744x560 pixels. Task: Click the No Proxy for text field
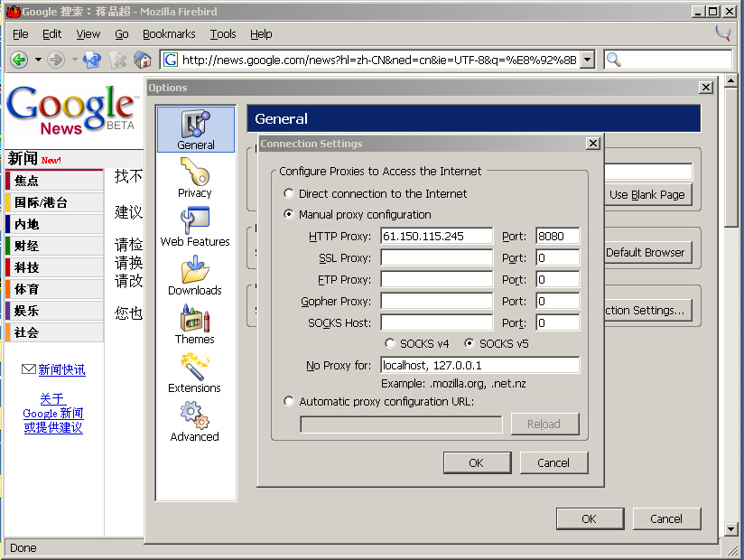point(479,365)
